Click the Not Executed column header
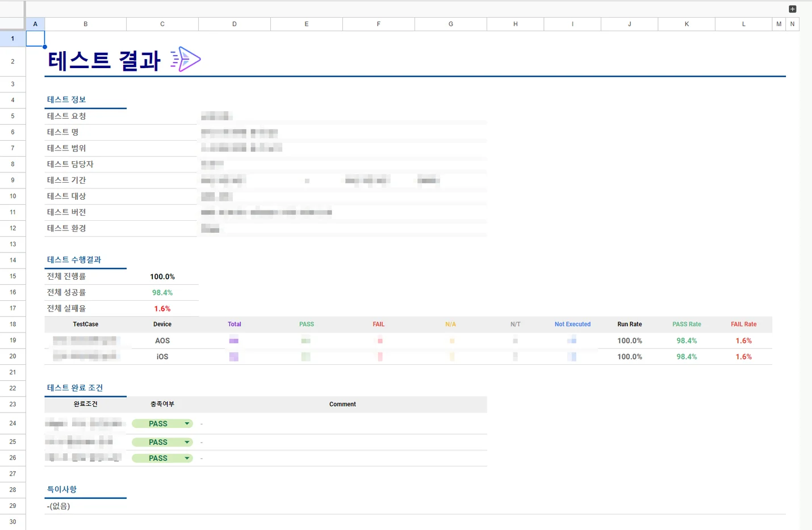Viewport: 812px width, 530px height. click(572, 324)
